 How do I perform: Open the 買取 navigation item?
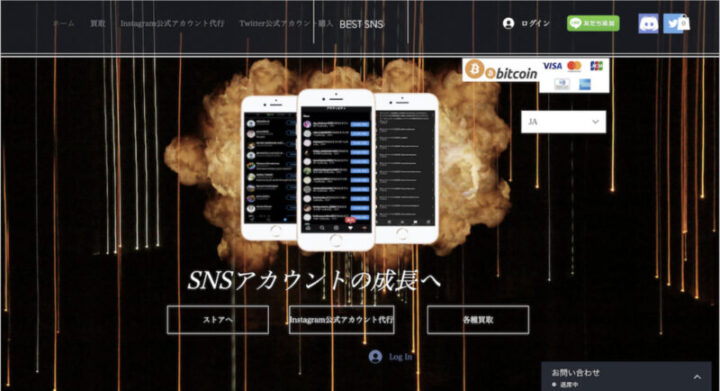(x=97, y=23)
